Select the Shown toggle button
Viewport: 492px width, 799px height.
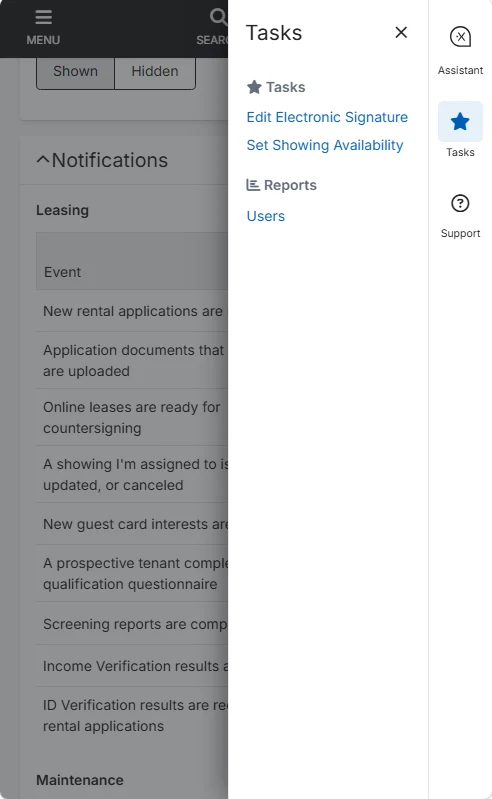(75, 71)
